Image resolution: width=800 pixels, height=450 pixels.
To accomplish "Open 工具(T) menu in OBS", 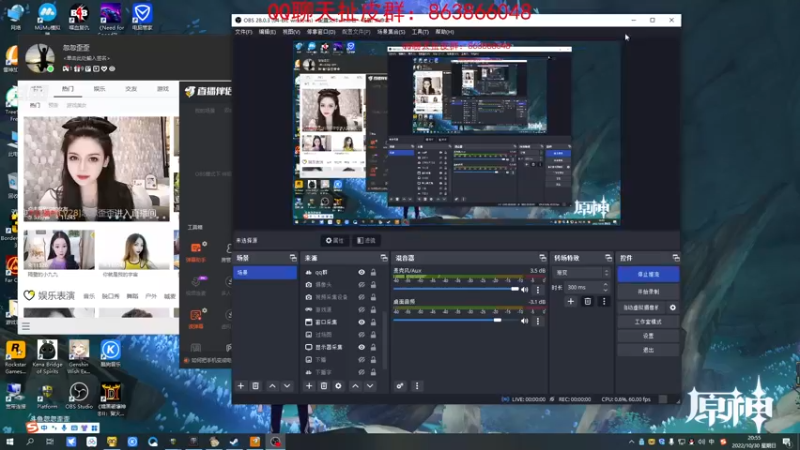I will 420,32.
